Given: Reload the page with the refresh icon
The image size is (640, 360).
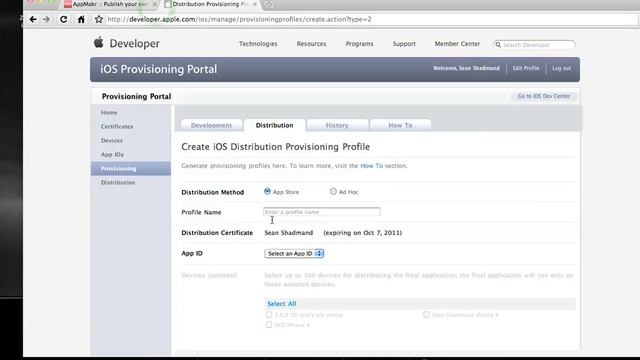Looking at the screenshot, I should (x=63, y=19).
